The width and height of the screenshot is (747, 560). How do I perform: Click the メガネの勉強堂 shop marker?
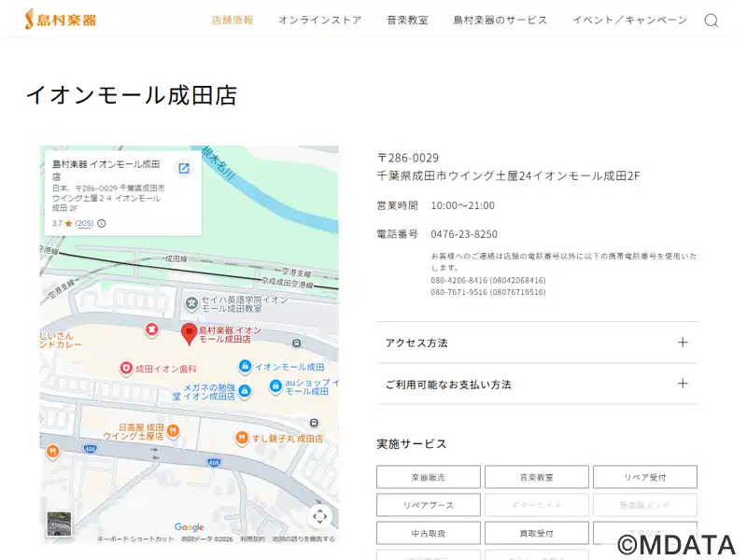[x=245, y=391]
